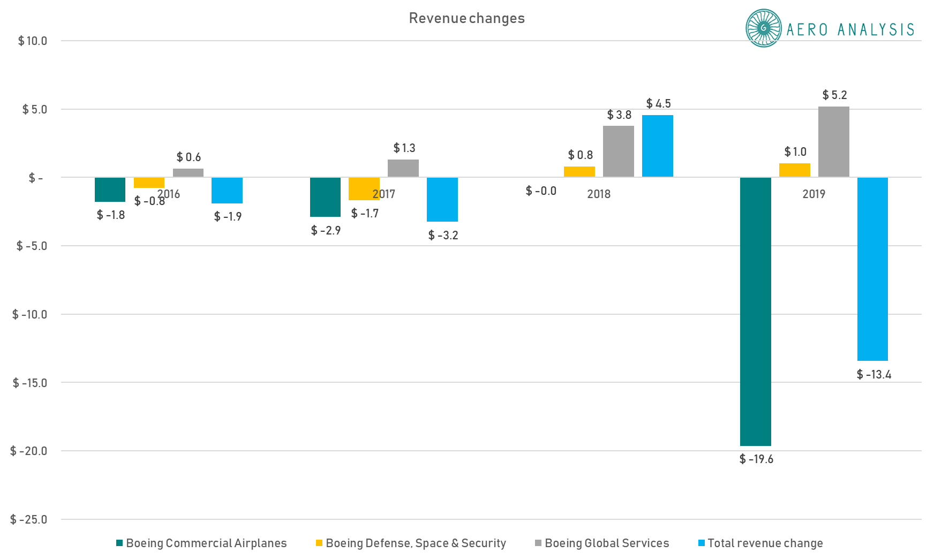This screenshot has height=560, width=934.
Task: Click the 2019 yellow bar labeled $ 1.0
Action: coord(795,170)
